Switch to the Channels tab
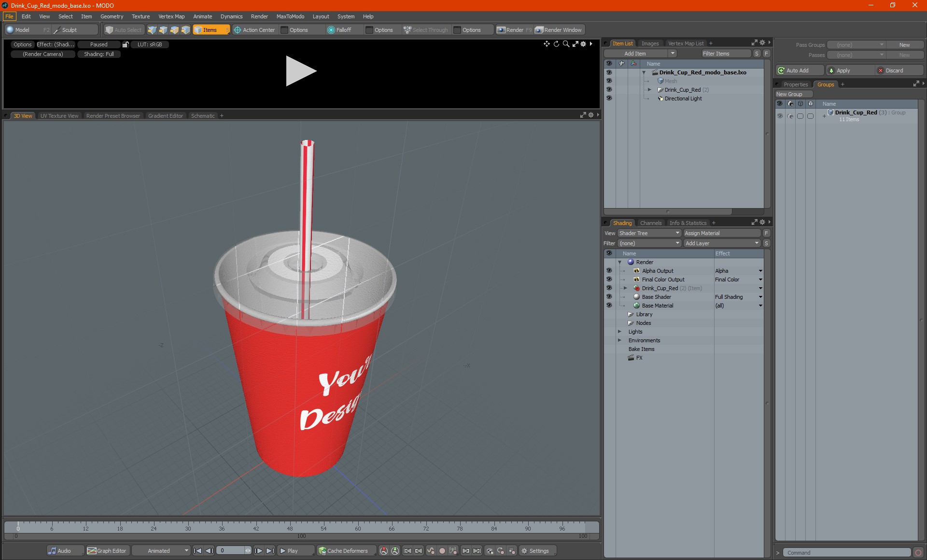Image resolution: width=927 pixels, height=560 pixels. (x=650, y=223)
